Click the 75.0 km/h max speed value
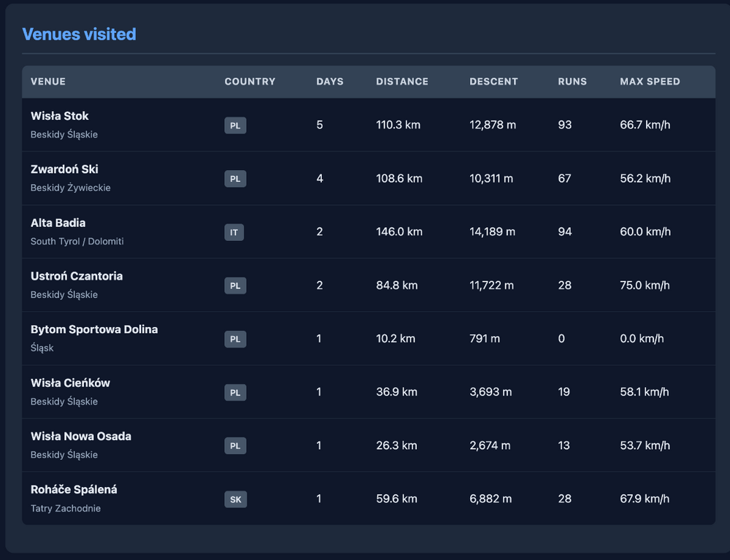This screenshot has height=560, width=730. (x=645, y=285)
